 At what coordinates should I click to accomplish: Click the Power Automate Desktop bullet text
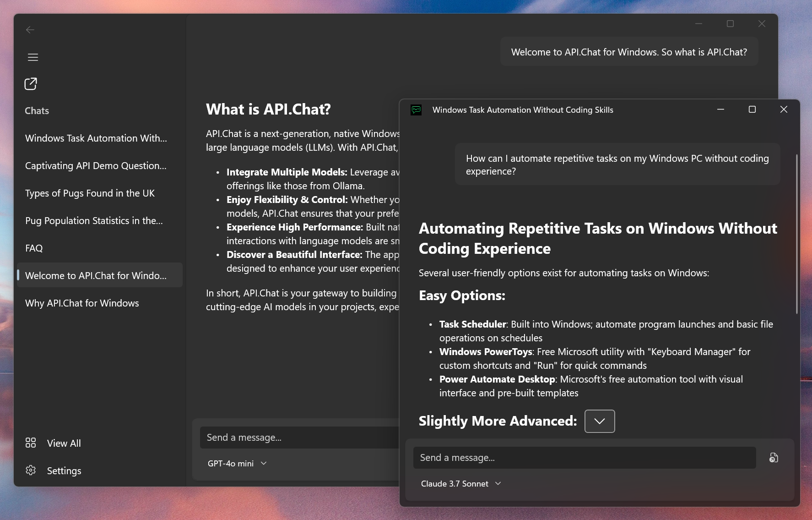(x=591, y=386)
